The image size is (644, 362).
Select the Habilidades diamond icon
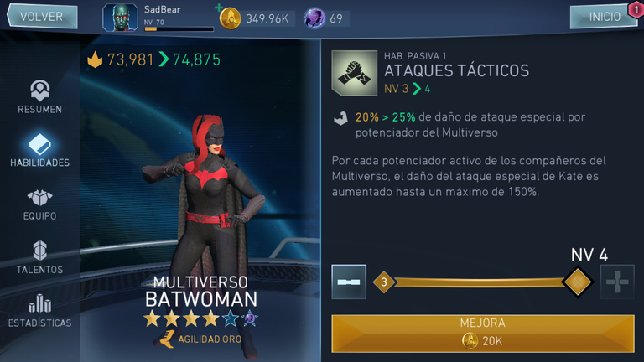[40, 144]
